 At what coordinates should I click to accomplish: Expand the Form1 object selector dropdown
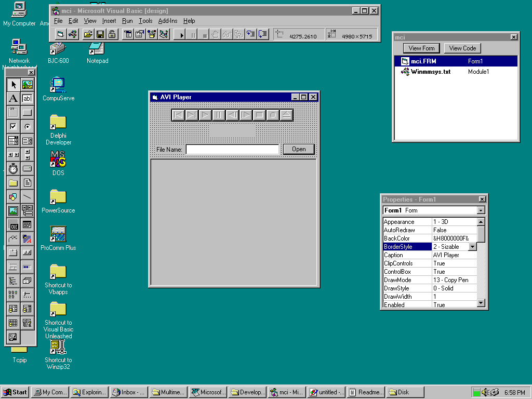[481, 210]
